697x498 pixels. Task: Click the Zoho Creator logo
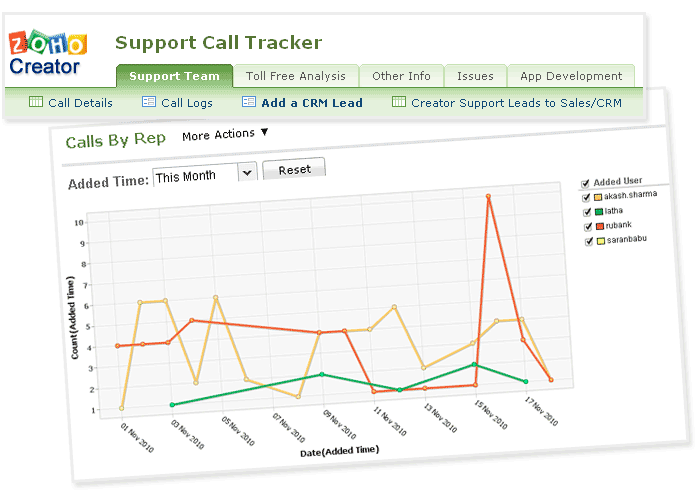pyautogui.click(x=48, y=54)
